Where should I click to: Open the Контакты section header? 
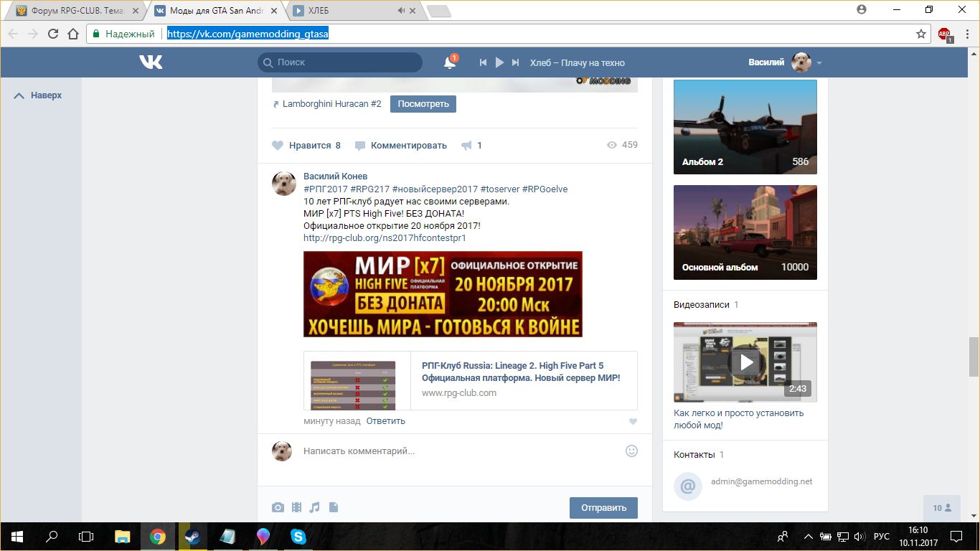(x=694, y=454)
